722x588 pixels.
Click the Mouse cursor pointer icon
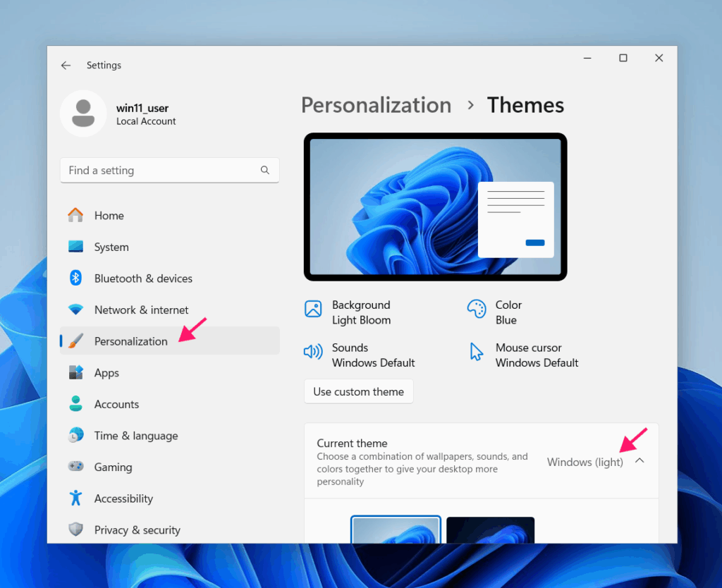[x=477, y=352]
